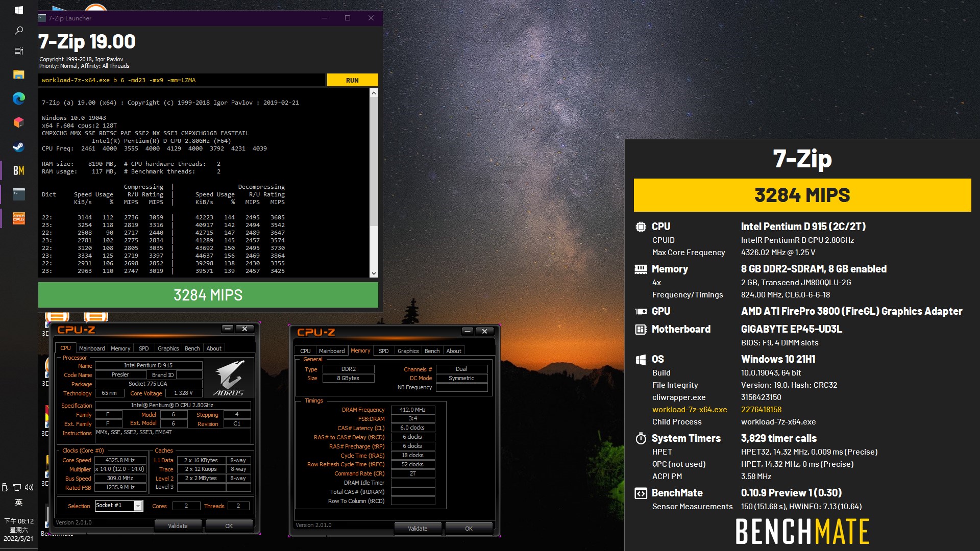Open About tab in left CPU-Z window
The height and width of the screenshot is (551, 980).
click(214, 348)
